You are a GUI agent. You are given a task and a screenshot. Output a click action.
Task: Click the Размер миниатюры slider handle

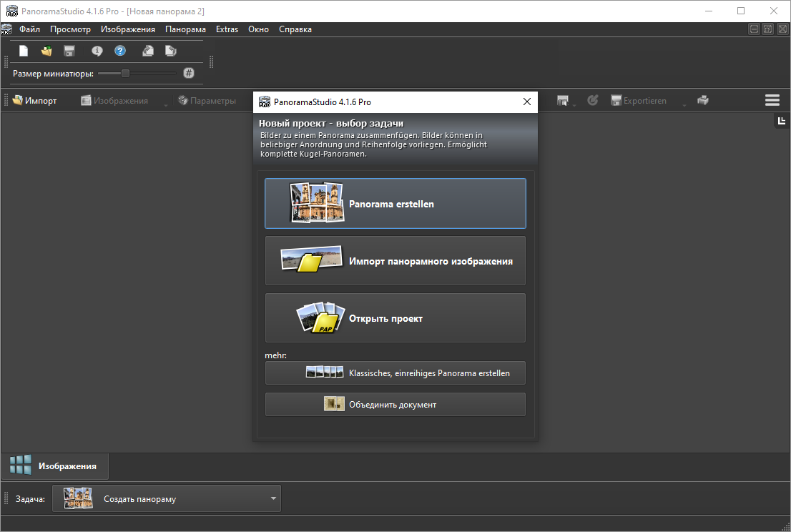(125, 73)
